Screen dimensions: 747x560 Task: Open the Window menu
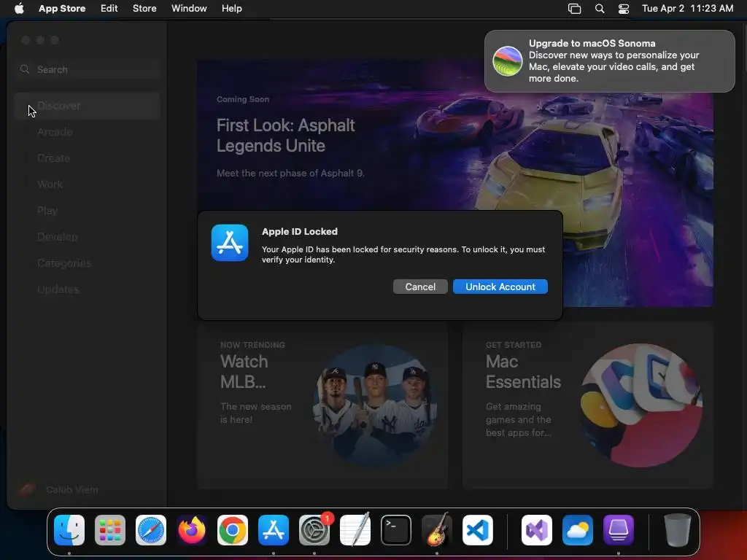[x=189, y=8]
